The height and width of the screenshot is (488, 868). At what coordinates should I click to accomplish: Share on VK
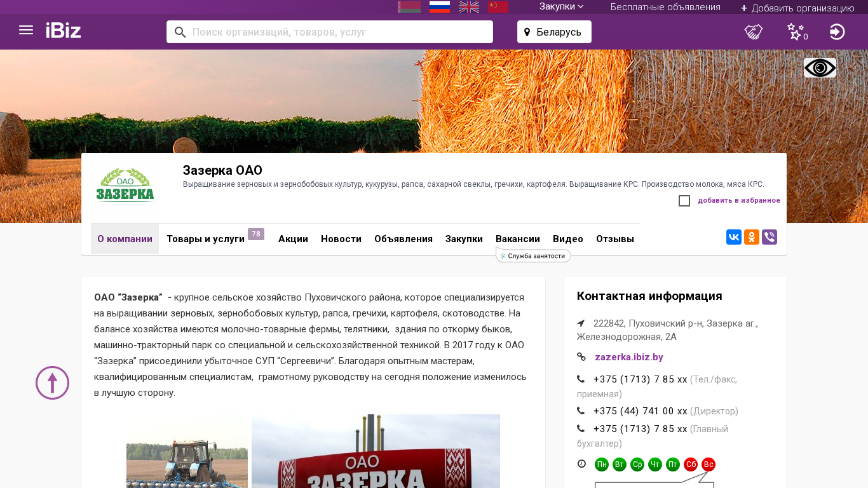click(x=734, y=237)
